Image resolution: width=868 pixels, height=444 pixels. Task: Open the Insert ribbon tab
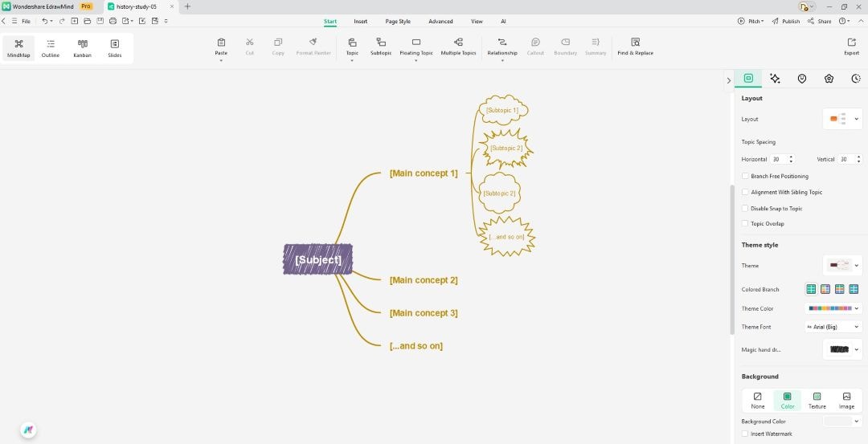pyautogui.click(x=360, y=22)
